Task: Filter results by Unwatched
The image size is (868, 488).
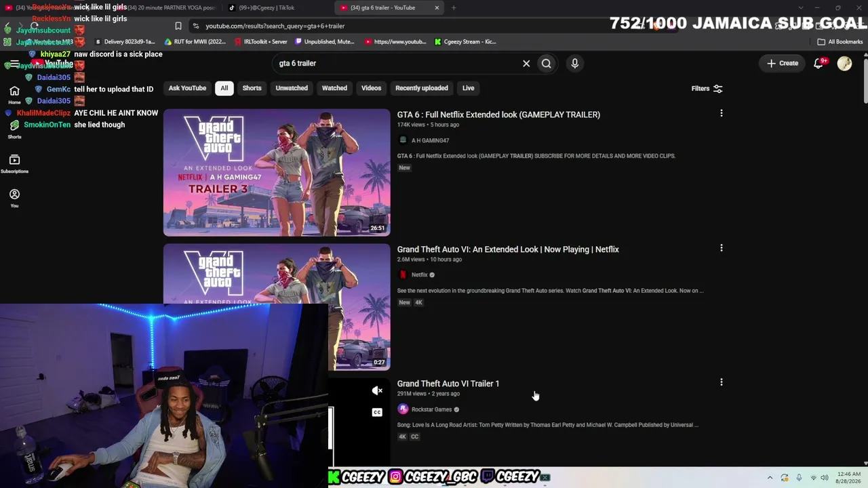Action: (292, 88)
